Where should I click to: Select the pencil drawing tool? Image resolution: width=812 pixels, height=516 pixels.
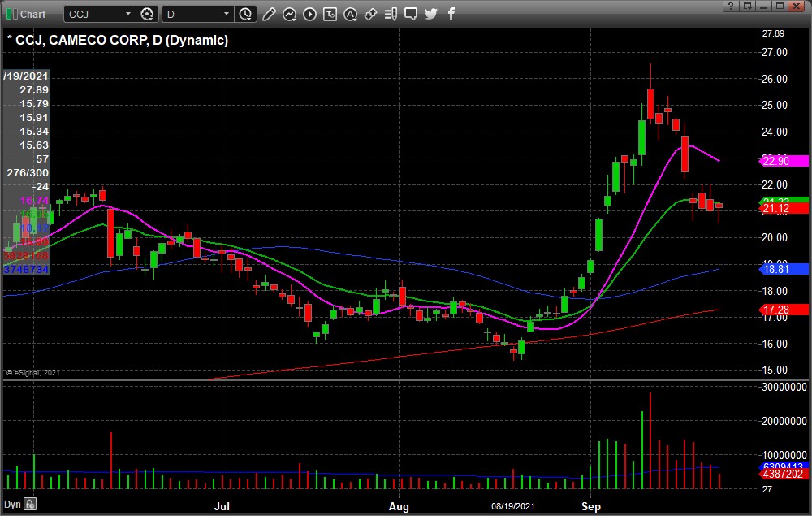coord(269,14)
